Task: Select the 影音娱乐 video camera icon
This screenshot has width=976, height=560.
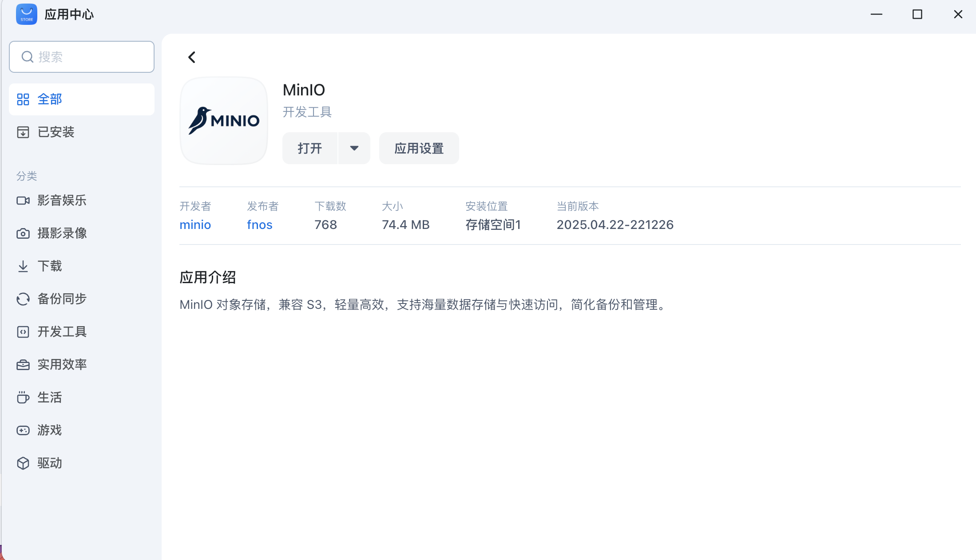Action: tap(23, 201)
